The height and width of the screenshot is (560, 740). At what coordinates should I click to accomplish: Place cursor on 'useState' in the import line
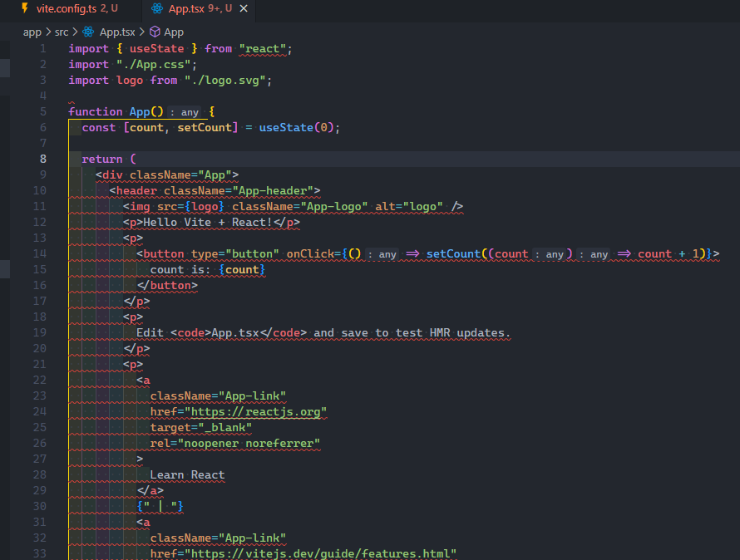click(x=156, y=48)
